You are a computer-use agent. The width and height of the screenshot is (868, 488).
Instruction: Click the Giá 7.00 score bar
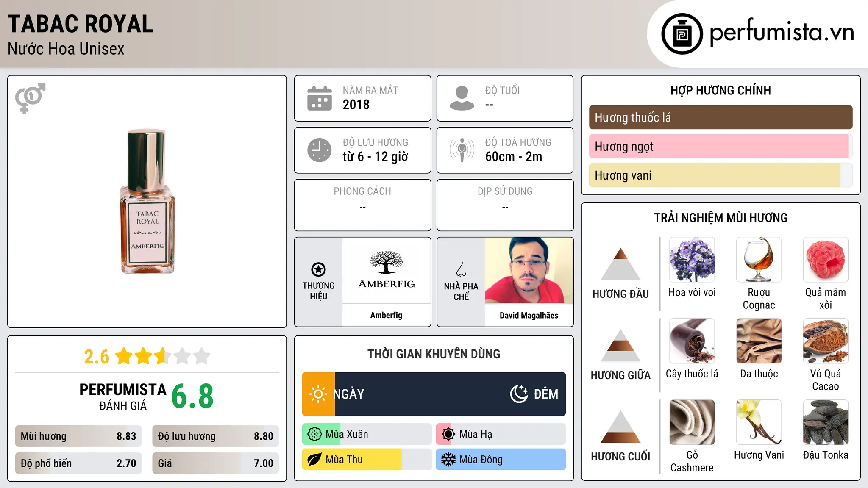[x=215, y=463]
